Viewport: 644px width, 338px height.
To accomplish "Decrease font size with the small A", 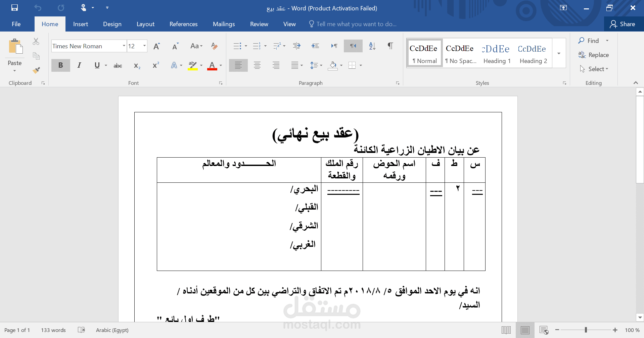I will coord(175,46).
